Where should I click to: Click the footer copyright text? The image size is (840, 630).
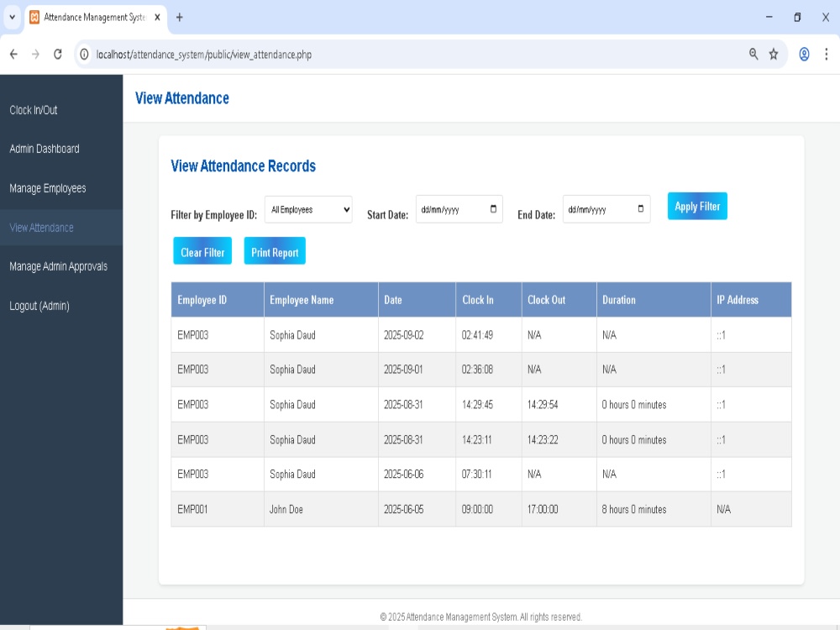pyautogui.click(x=480, y=617)
